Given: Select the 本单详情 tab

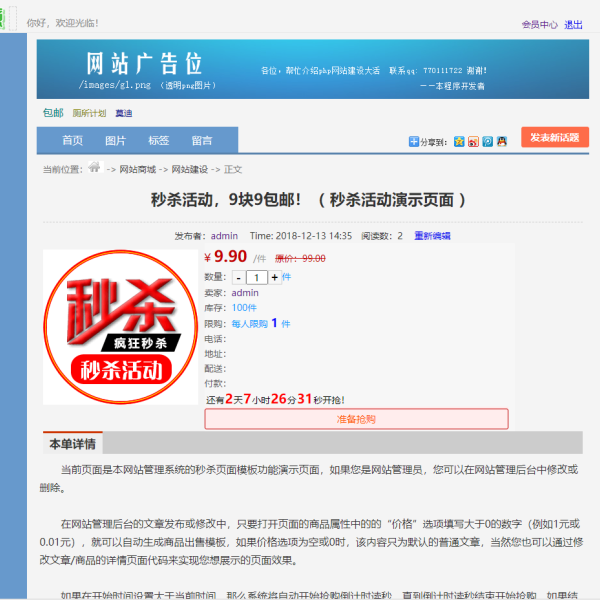Looking at the screenshot, I should click(x=72, y=443).
